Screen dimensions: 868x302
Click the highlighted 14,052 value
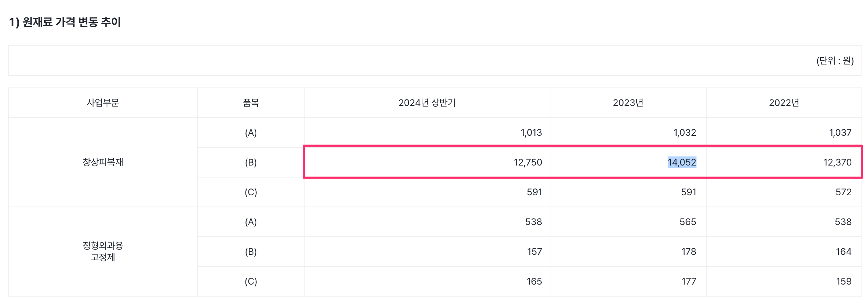click(x=682, y=162)
